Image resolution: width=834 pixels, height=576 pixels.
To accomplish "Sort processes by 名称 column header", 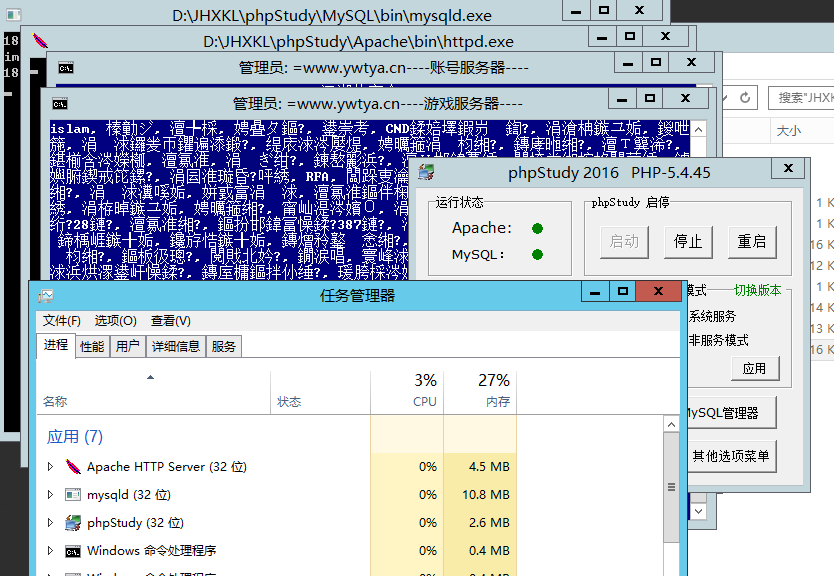I will 154,393.
